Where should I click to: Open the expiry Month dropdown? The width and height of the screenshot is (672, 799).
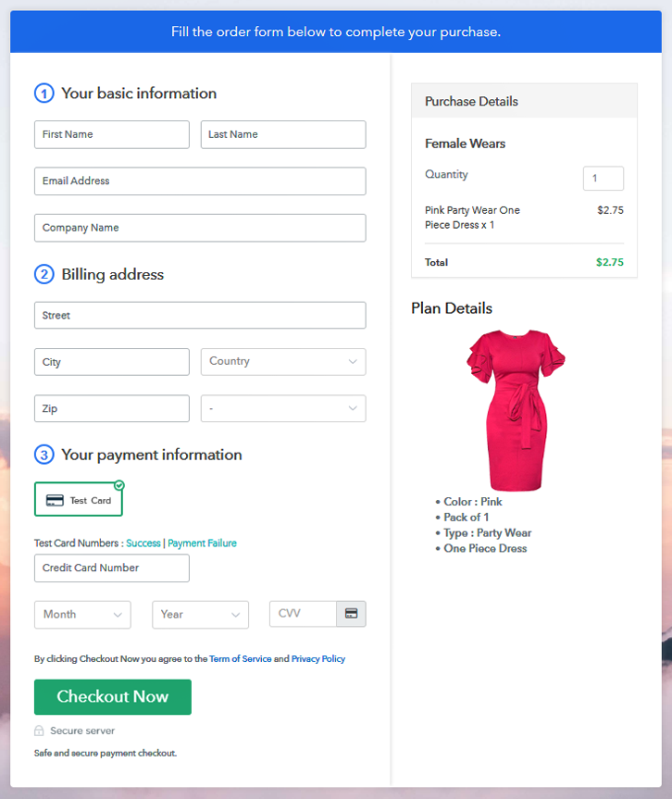(x=82, y=615)
